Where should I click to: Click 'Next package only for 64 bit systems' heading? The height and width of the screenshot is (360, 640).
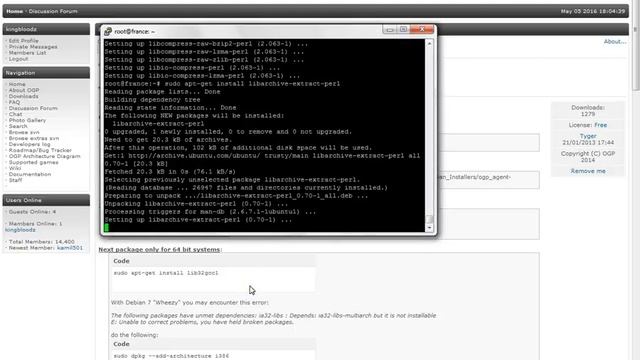[x=159, y=249]
